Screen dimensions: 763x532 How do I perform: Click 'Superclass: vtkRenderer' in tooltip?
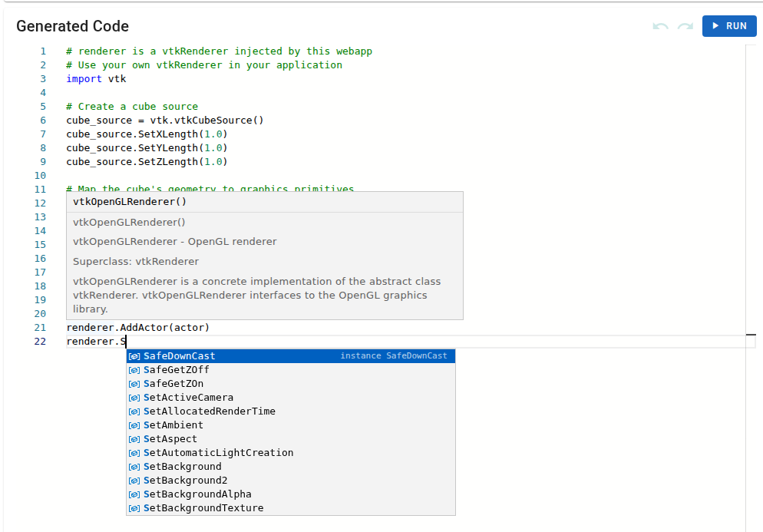[x=136, y=261]
